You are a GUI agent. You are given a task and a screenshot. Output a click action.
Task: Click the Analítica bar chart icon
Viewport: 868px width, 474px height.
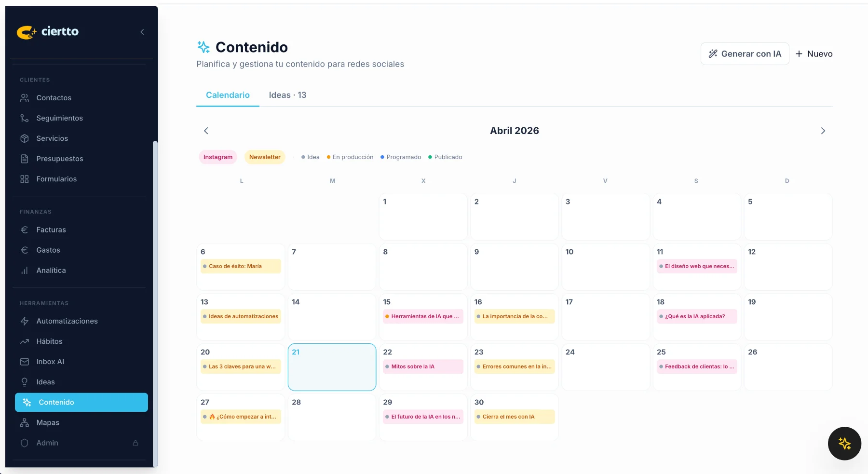(x=25, y=271)
